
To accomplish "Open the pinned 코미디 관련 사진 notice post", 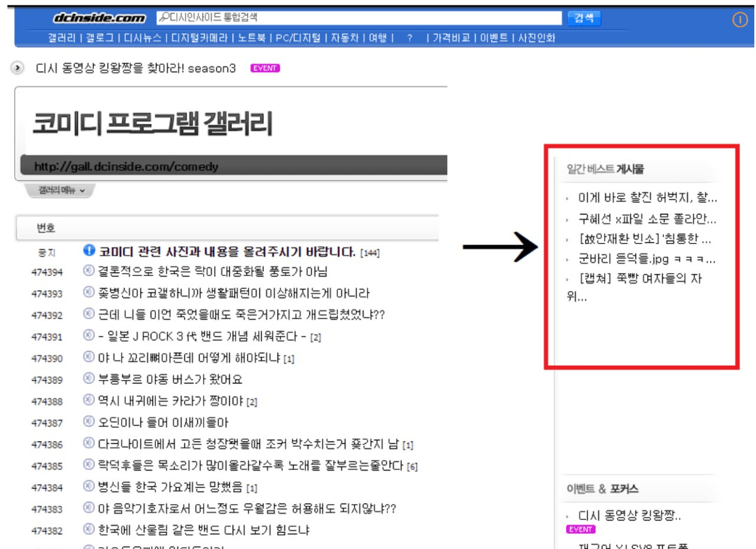I will point(227,251).
